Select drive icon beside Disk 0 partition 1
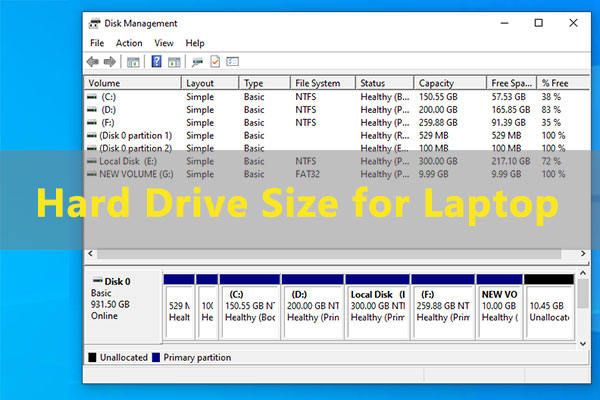This screenshot has width=600, height=400. 92,136
